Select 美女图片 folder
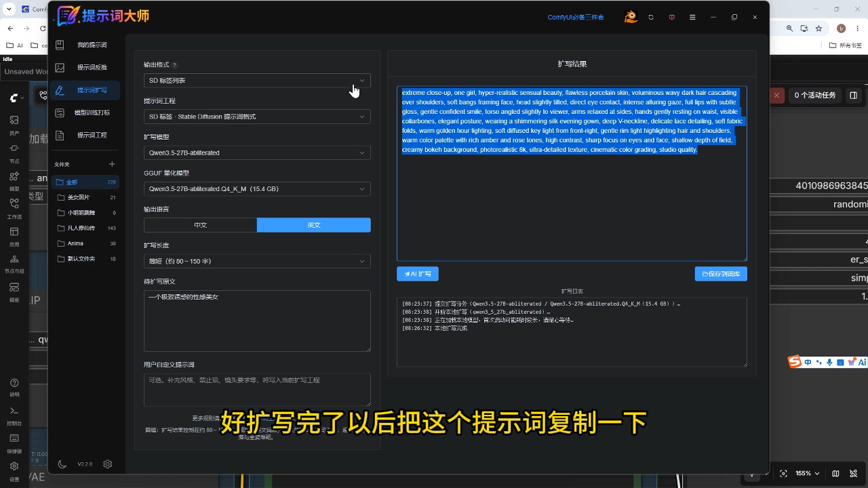Screen dimensions: 868x488 pos(85,197)
